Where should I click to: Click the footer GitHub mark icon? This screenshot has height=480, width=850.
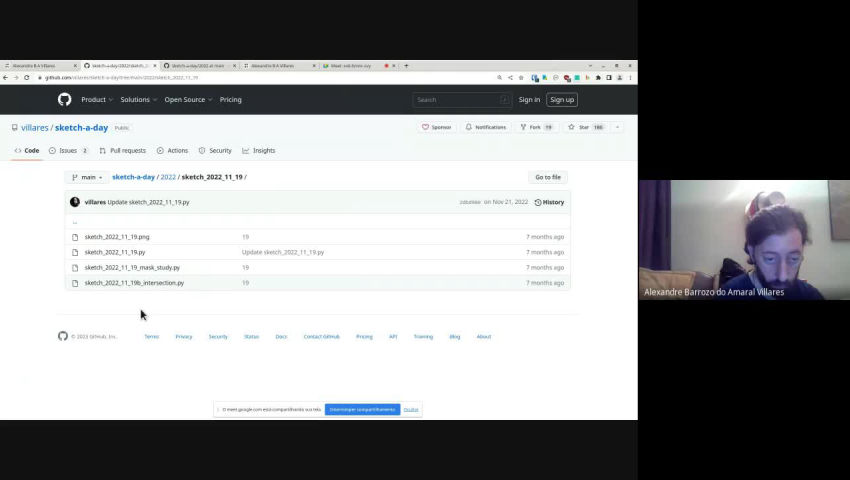coord(63,336)
